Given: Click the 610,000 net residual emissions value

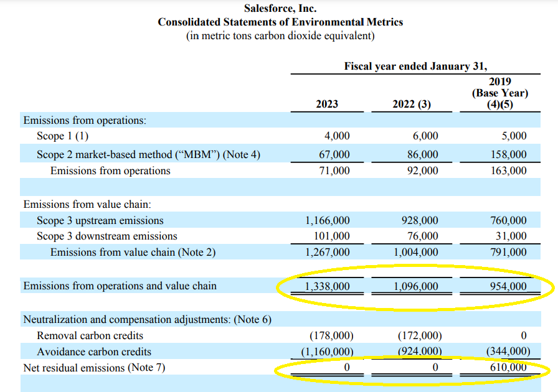Looking at the screenshot, I should click(x=508, y=368).
